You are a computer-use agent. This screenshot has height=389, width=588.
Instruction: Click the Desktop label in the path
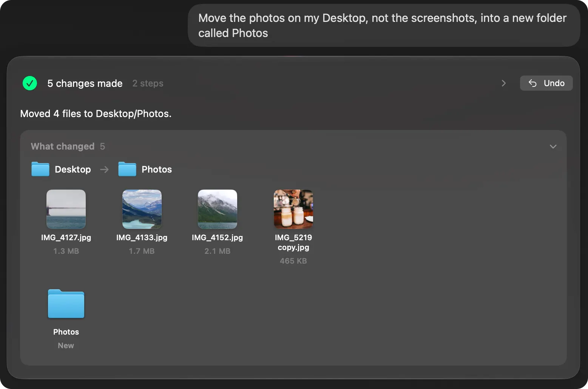tap(73, 169)
